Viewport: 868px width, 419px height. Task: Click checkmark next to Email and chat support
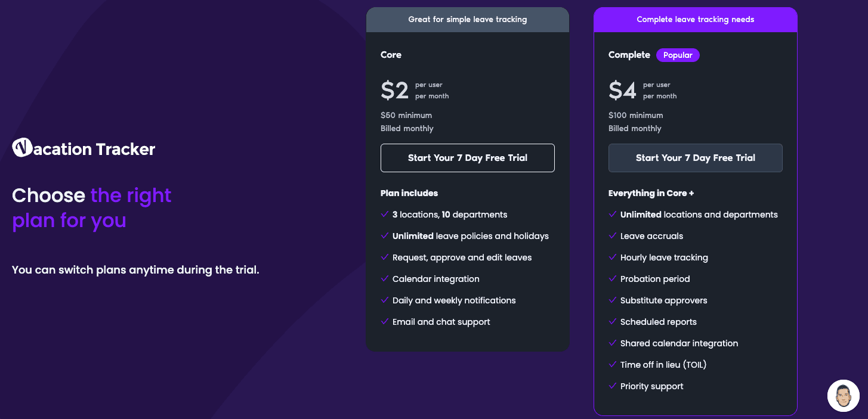(385, 322)
